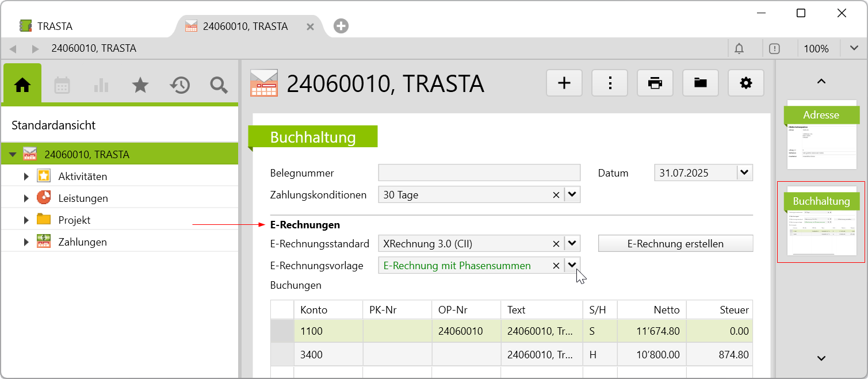Click the OP-Nr cell 24060010
This screenshot has width=868, height=379.
click(466, 331)
